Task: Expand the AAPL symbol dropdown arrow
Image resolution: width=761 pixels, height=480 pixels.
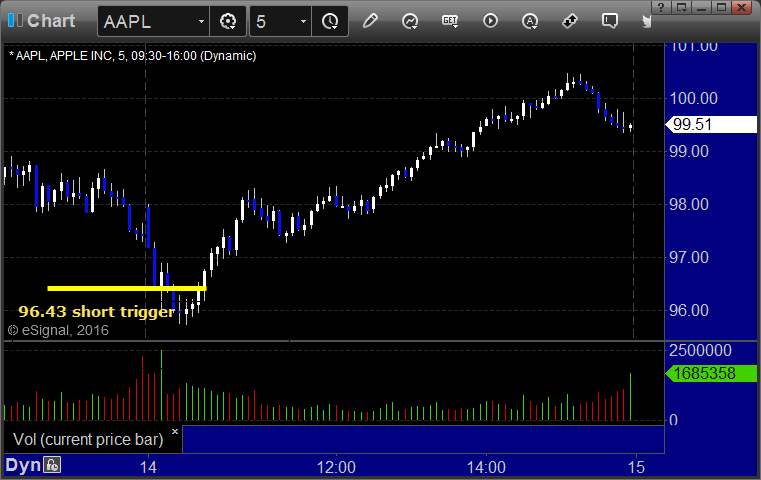Action: tap(201, 21)
